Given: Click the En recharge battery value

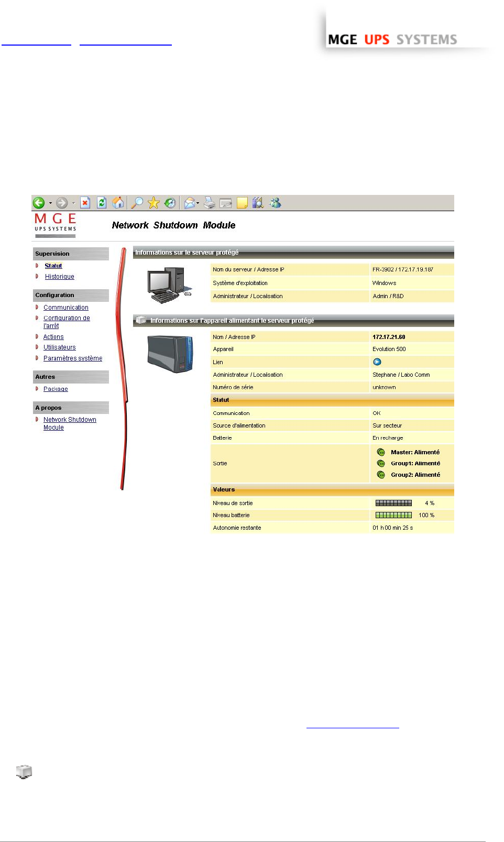Looking at the screenshot, I should [388, 438].
